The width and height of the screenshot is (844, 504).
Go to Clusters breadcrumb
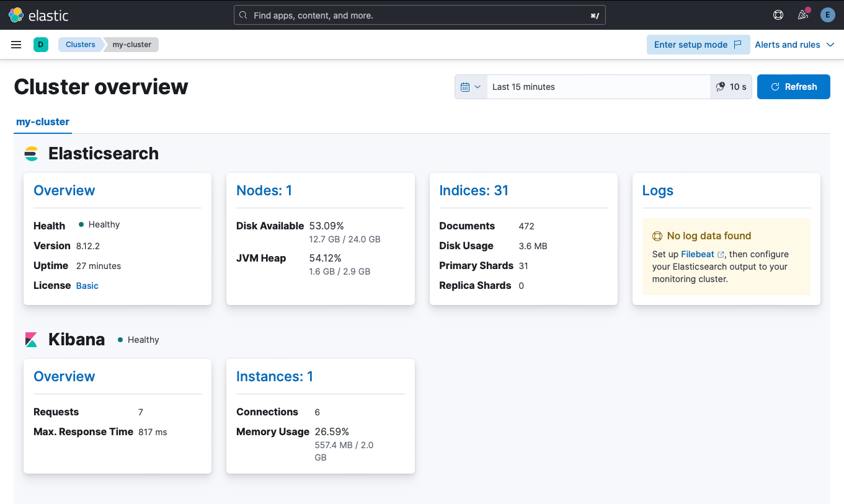tap(81, 45)
